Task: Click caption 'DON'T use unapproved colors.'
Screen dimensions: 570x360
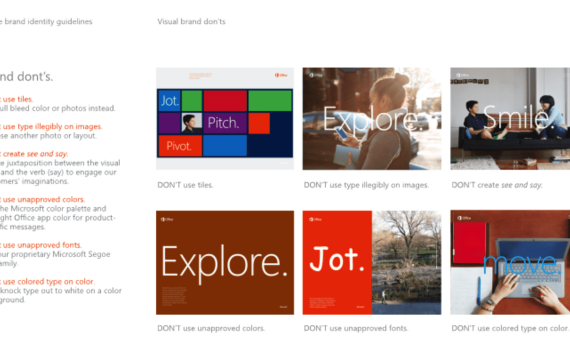Action: point(211,328)
